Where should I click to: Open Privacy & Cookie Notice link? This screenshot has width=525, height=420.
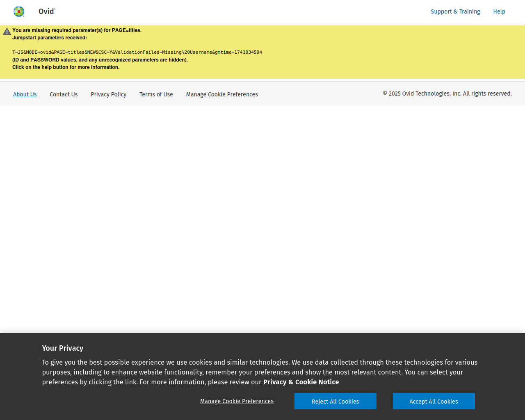pyautogui.click(x=301, y=382)
